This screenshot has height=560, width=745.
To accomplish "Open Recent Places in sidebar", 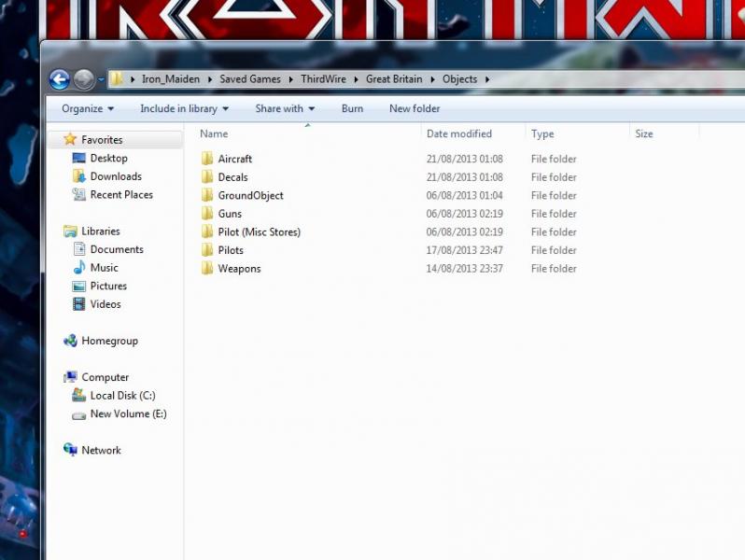I will pos(121,195).
